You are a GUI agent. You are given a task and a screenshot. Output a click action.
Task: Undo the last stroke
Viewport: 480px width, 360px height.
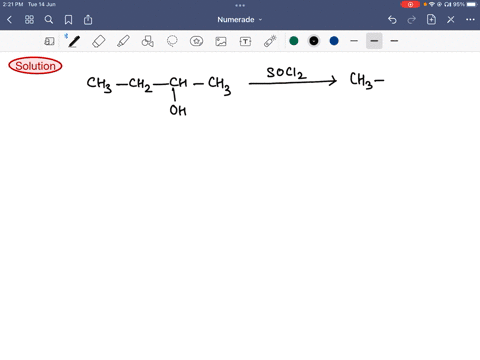pos(392,20)
